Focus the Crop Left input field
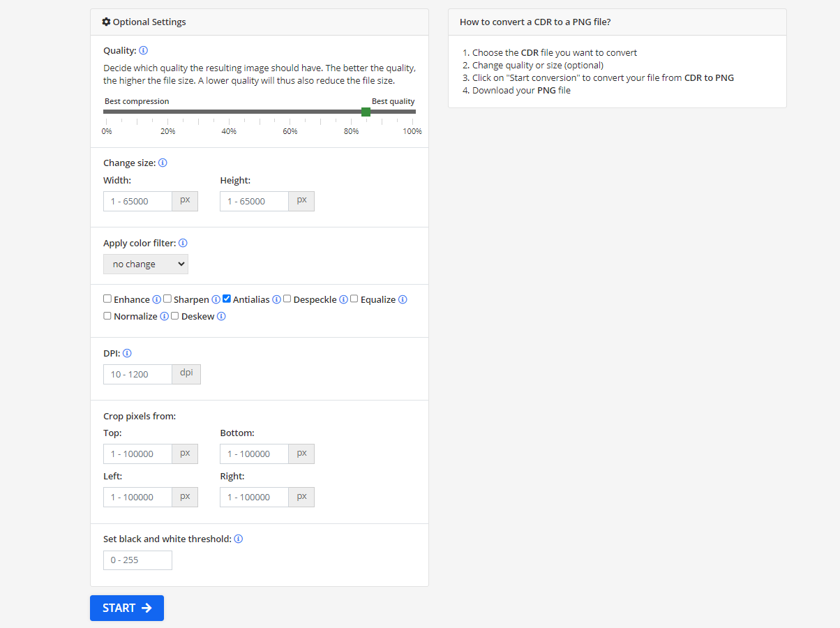Screen dimensions: 840x628 coord(138,497)
